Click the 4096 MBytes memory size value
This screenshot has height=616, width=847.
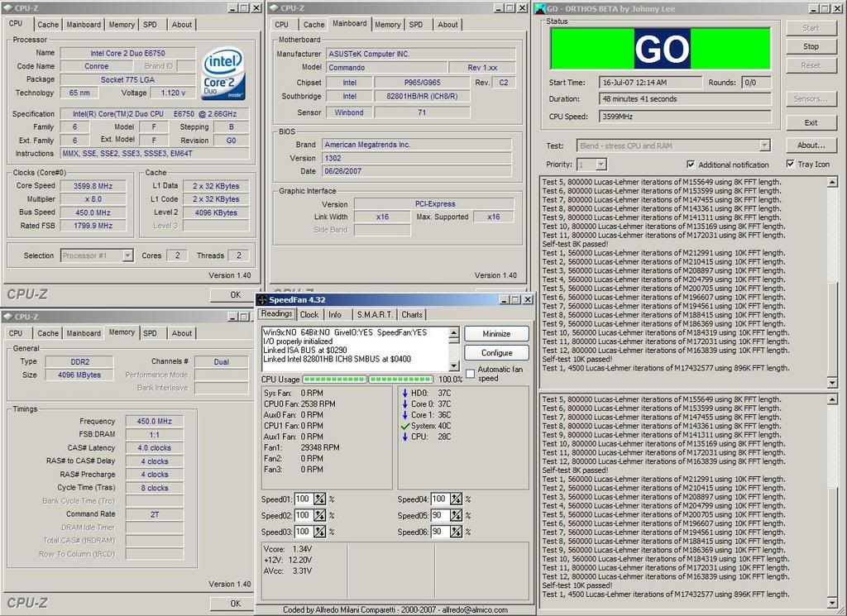[x=79, y=375]
